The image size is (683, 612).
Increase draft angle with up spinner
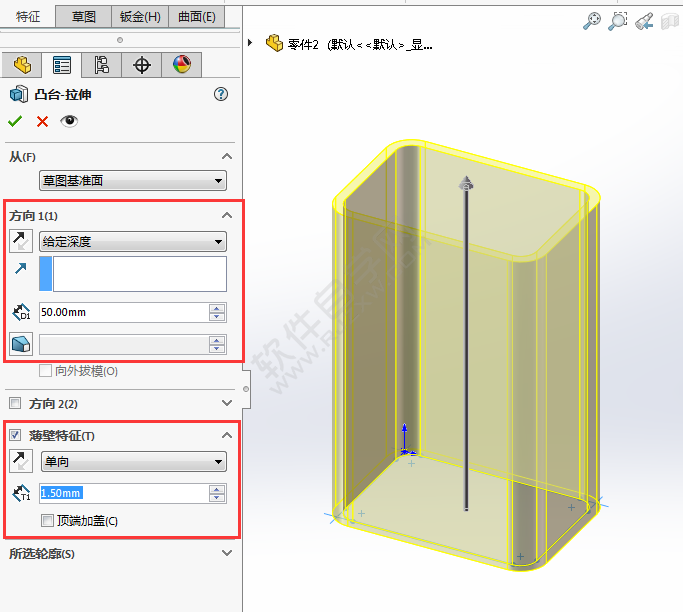click(217, 340)
